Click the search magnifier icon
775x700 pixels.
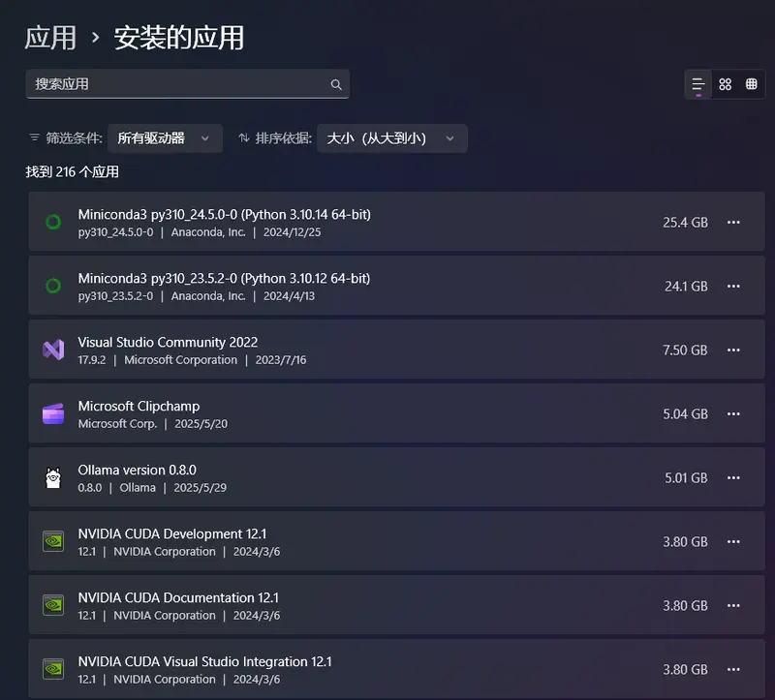point(336,84)
